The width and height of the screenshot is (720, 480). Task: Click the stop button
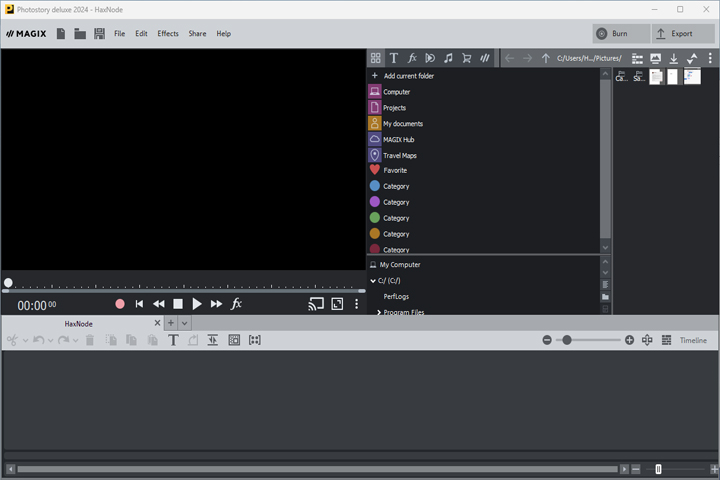178,304
